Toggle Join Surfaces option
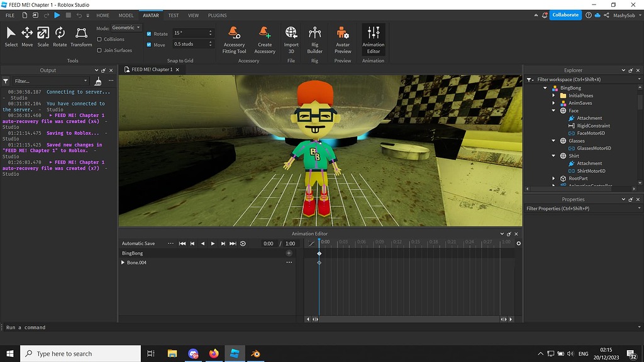The image size is (644, 362). [x=99, y=50]
